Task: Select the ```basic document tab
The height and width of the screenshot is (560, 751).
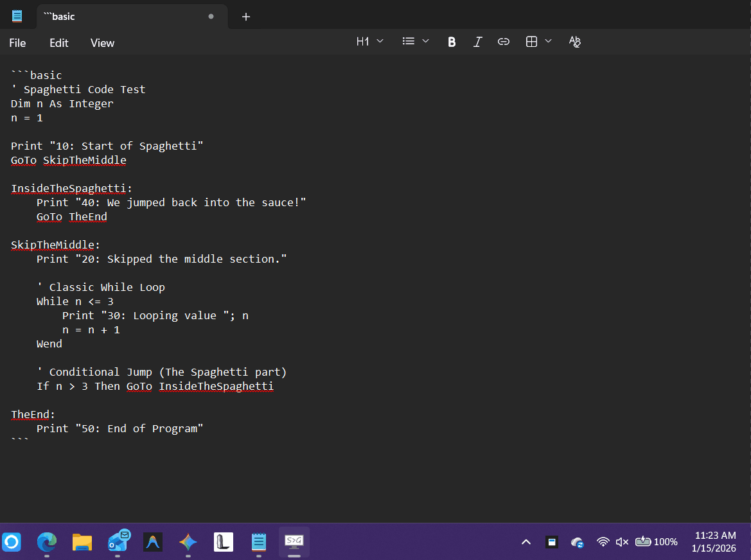Action: click(122, 17)
